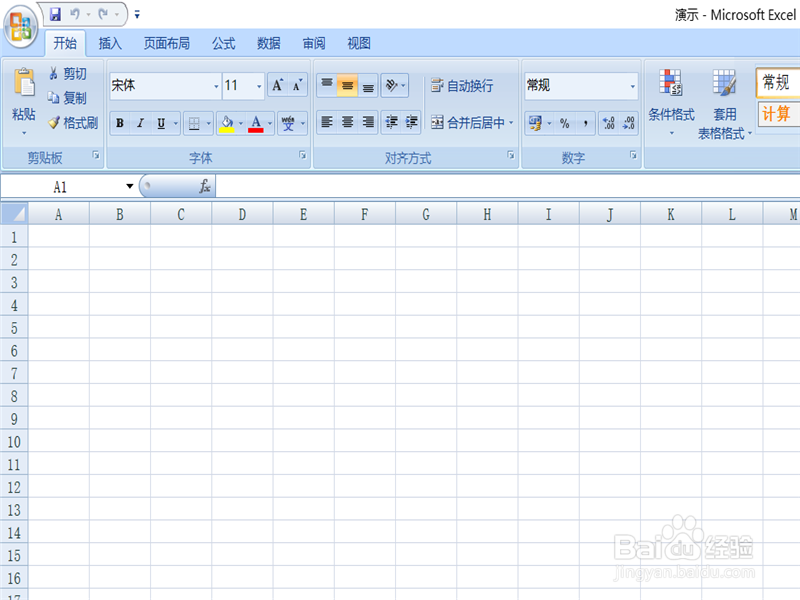Expand the 粘贴 options arrow
The width and height of the screenshot is (800, 600).
24,133
